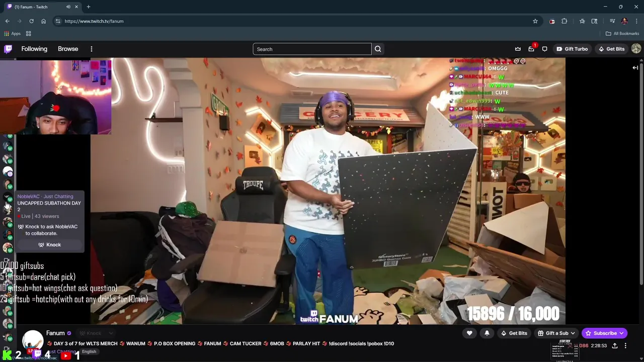Open the Apps bookmarks shortcut
This screenshot has width=644, height=362.
click(x=12, y=34)
